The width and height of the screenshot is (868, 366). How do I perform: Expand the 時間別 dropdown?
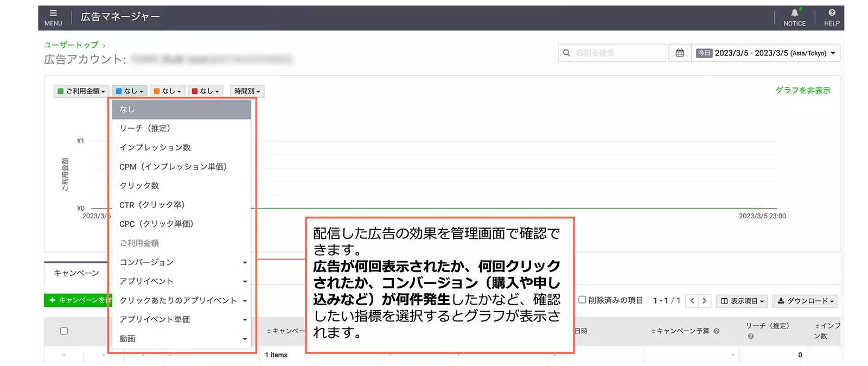tap(247, 91)
